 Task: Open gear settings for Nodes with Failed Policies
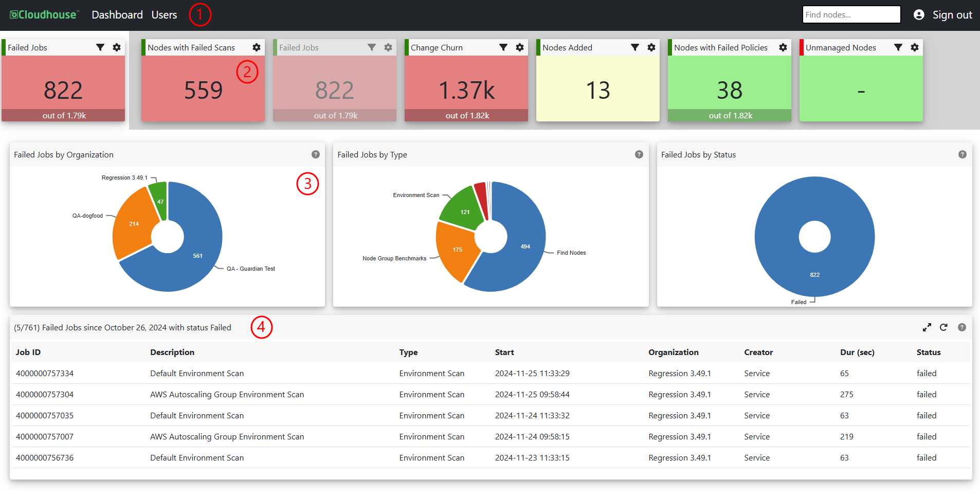[783, 47]
